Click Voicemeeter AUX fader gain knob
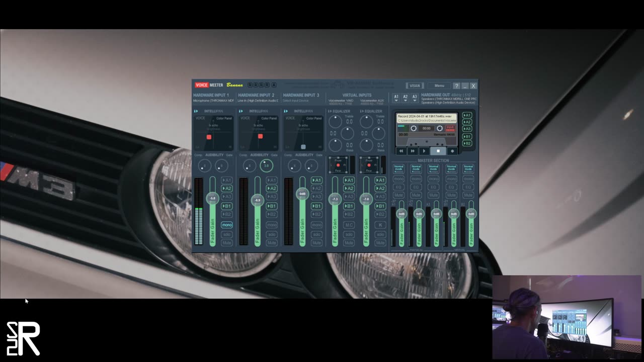644x362 pixels. click(366, 199)
